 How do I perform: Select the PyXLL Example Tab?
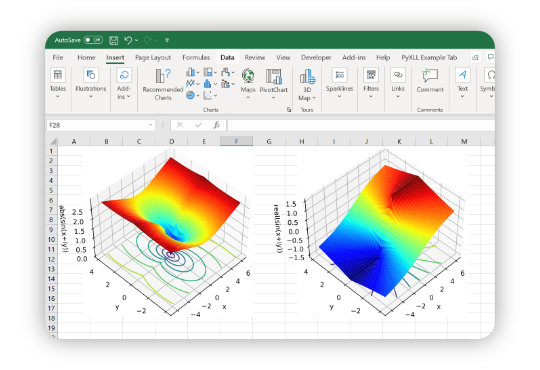click(429, 57)
